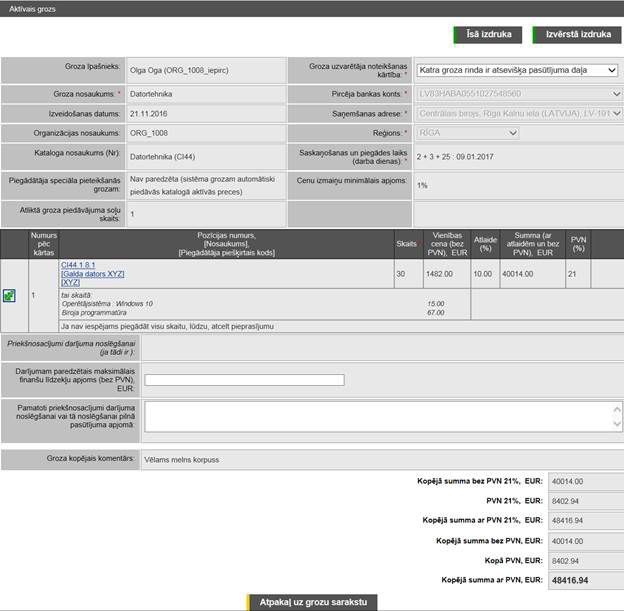Viewport: 624px width, 611px height.
Task: Click the Aktīvais grozs panel header
Action: coord(32,8)
